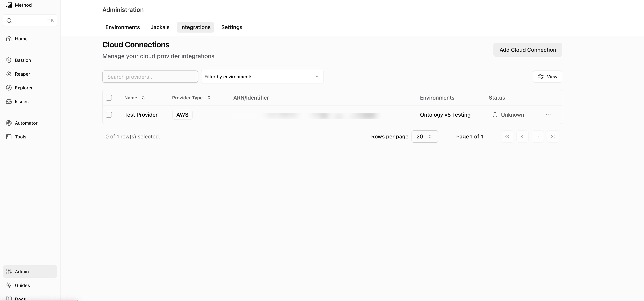Go to the Explorer compass icon

pos(9,88)
